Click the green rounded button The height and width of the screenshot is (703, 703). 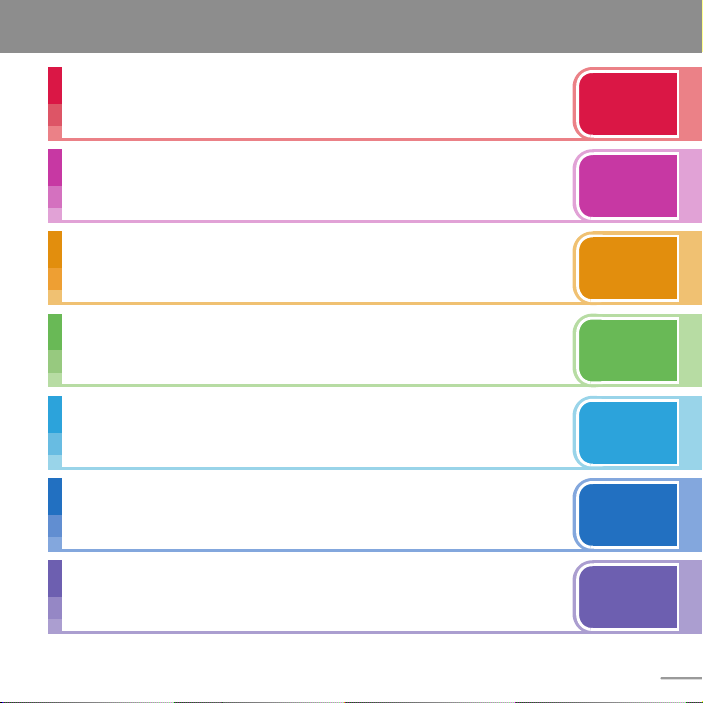click(x=628, y=350)
